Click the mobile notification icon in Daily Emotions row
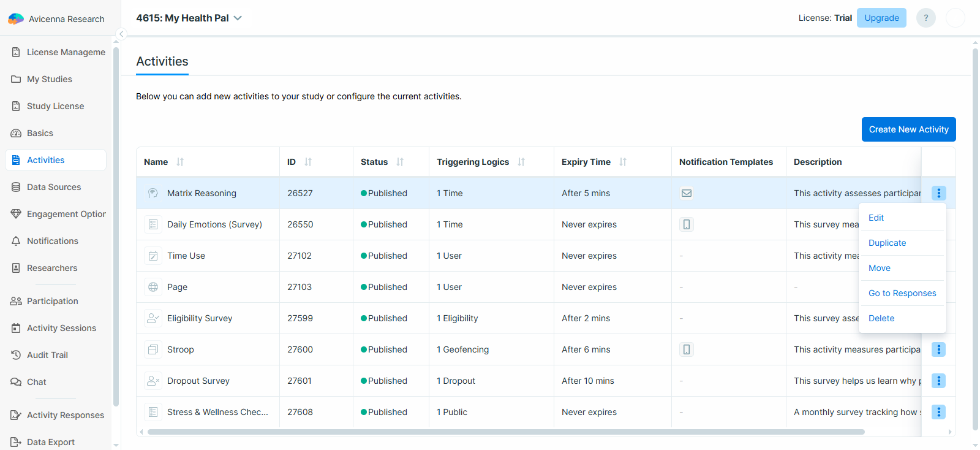 tap(687, 224)
